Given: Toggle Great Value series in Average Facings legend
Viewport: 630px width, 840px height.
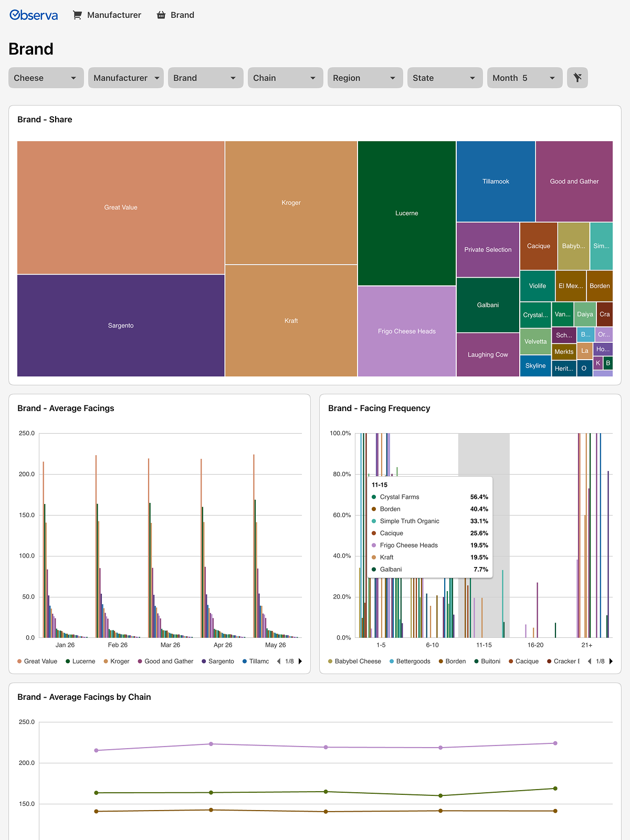Looking at the screenshot, I should (x=37, y=661).
